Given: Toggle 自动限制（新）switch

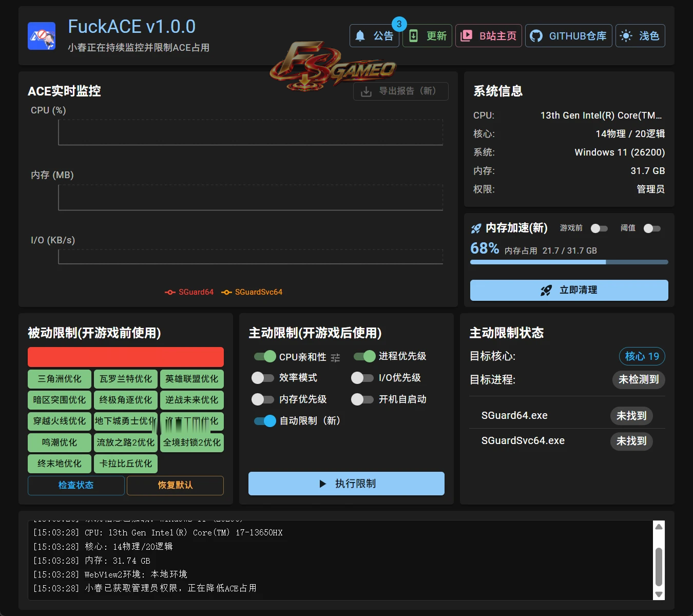Looking at the screenshot, I should (265, 421).
